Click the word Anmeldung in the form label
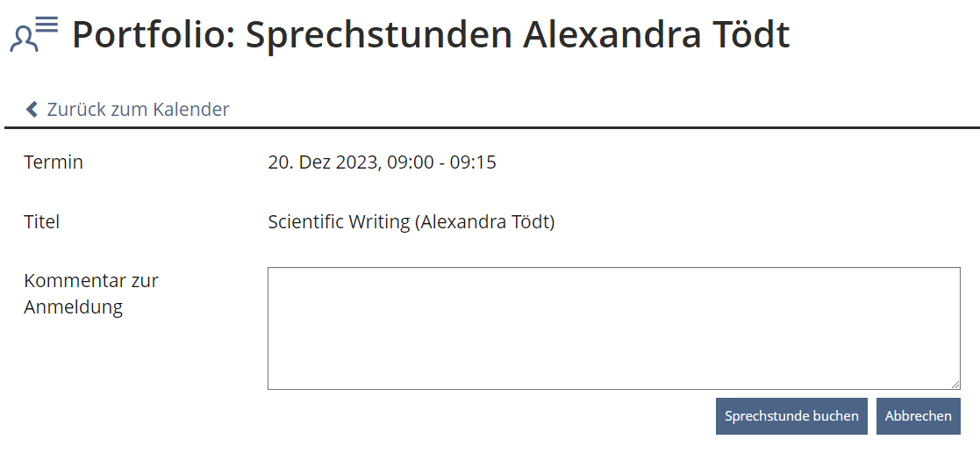Screen dimensions: 980x454 click(73, 307)
